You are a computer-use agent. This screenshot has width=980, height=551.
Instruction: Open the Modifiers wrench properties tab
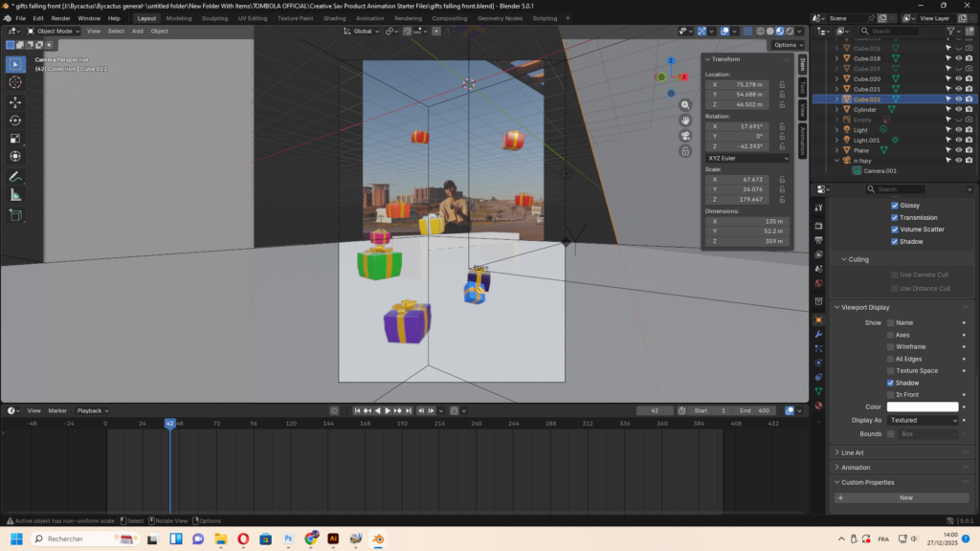point(818,334)
